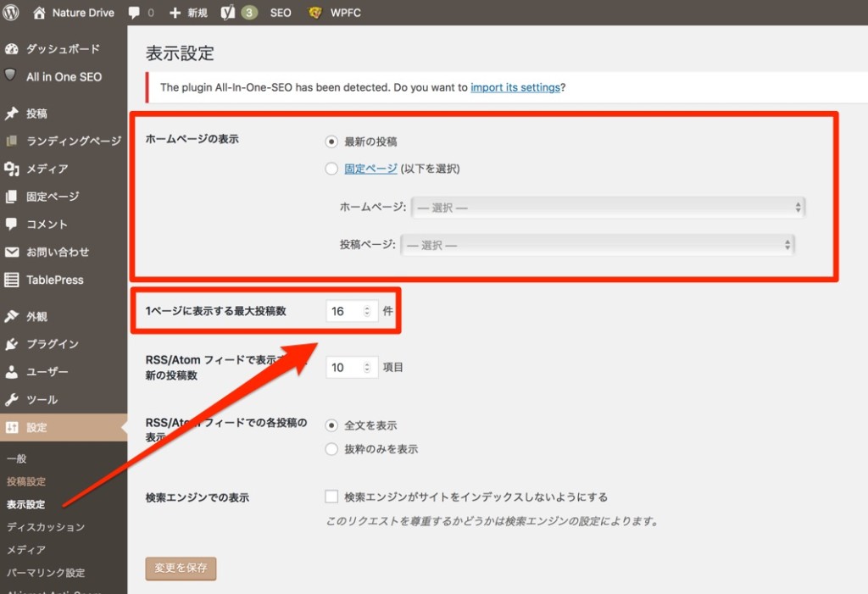Click stepper arrows of max posts field
Image resolution: width=868 pixels, height=594 pixels.
366,311
